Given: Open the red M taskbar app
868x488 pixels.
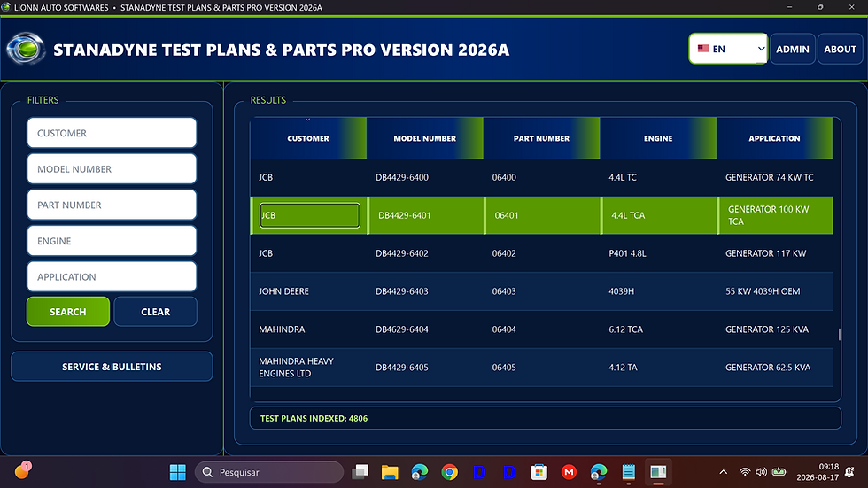Looking at the screenshot, I should (569, 472).
